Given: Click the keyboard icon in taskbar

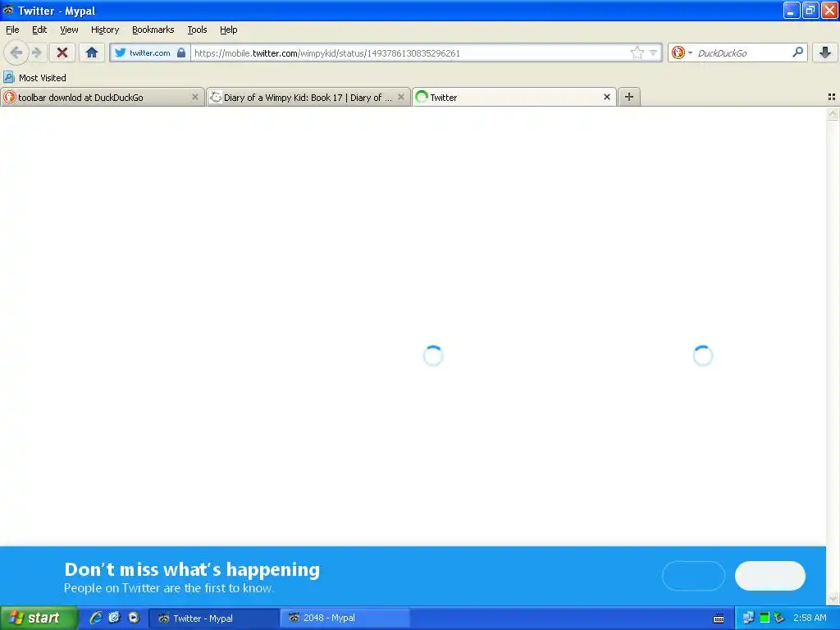Looking at the screenshot, I should click(x=719, y=619).
